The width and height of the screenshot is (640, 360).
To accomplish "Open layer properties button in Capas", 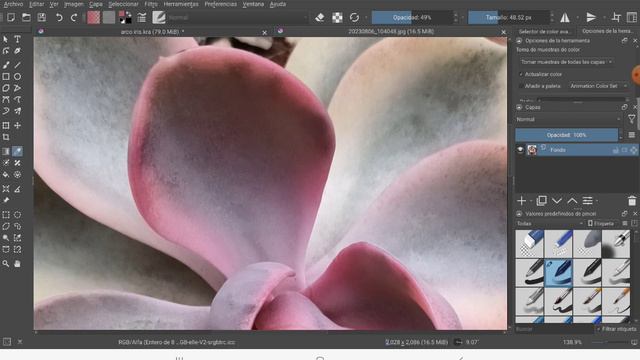I will (587, 200).
